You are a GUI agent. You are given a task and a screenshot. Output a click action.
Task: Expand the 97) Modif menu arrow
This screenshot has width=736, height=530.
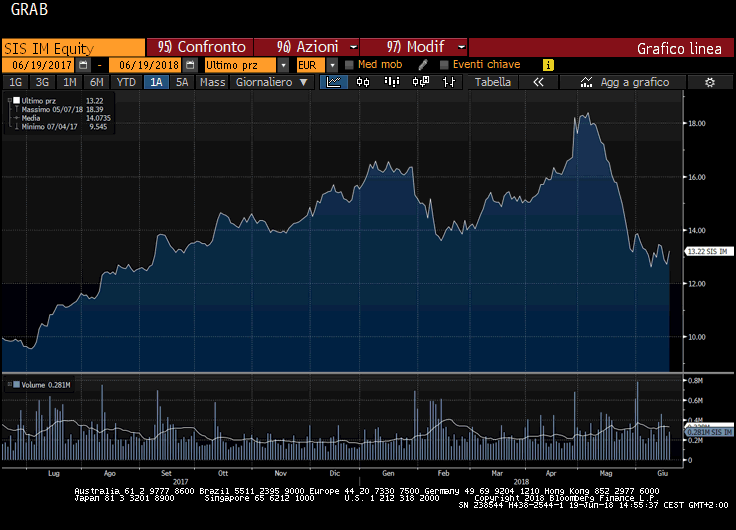(x=461, y=47)
